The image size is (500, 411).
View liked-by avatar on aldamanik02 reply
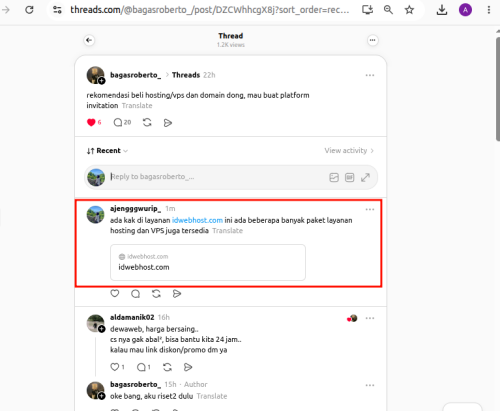(x=352, y=318)
